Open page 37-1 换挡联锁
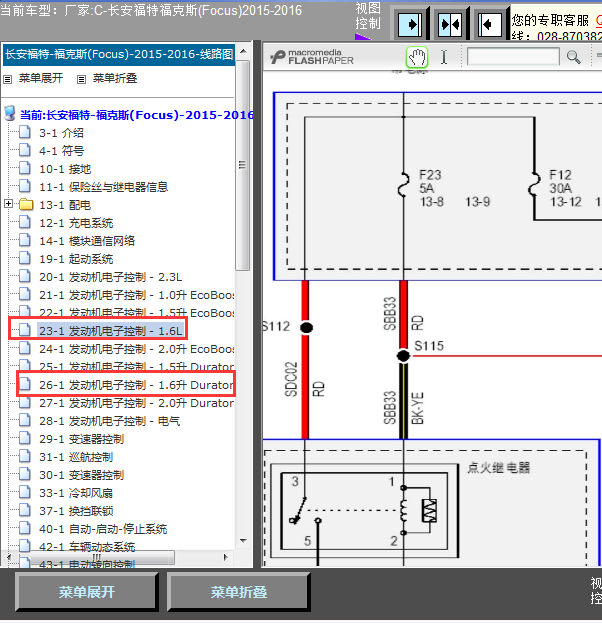The height and width of the screenshot is (623, 602). point(76,511)
